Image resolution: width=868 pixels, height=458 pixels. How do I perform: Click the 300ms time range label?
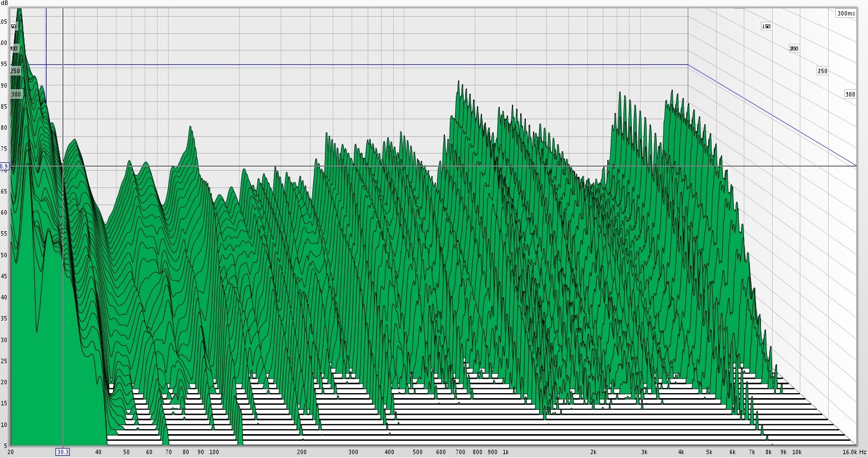click(846, 13)
